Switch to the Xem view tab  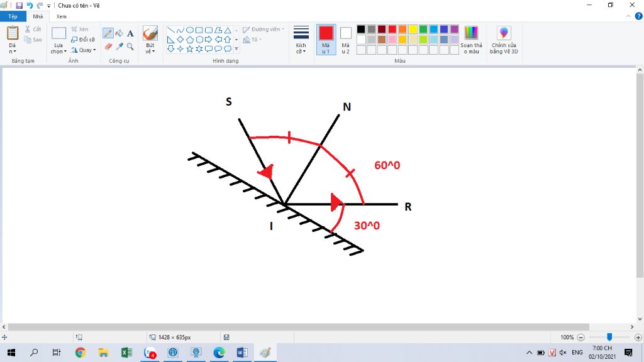pyautogui.click(x=61, y=16)
